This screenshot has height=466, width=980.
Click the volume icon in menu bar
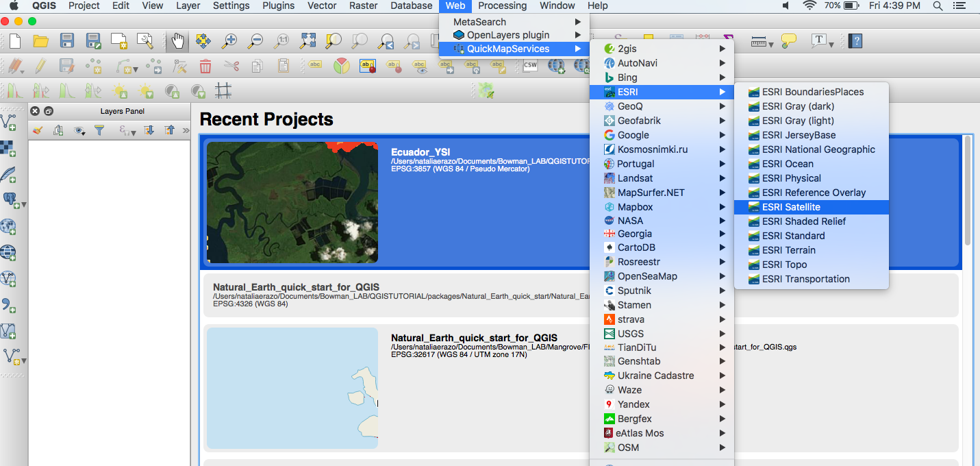click(x=786, y=5)
